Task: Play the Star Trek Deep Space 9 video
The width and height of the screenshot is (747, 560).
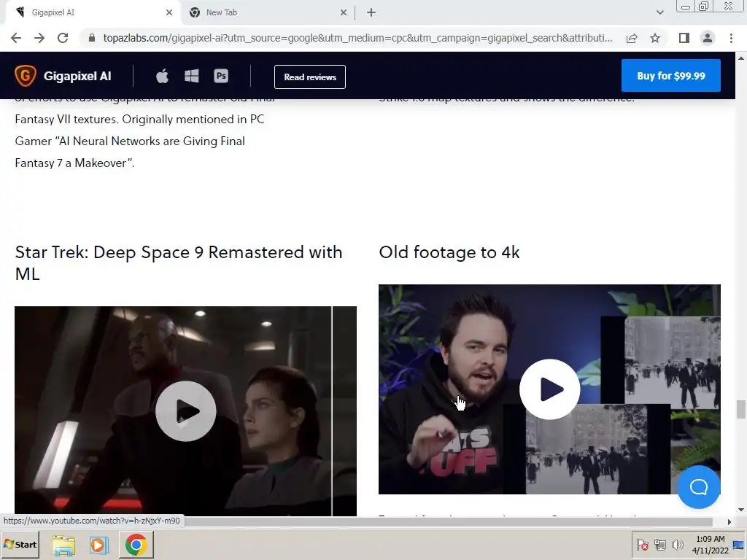Action: tap(186, 411)
